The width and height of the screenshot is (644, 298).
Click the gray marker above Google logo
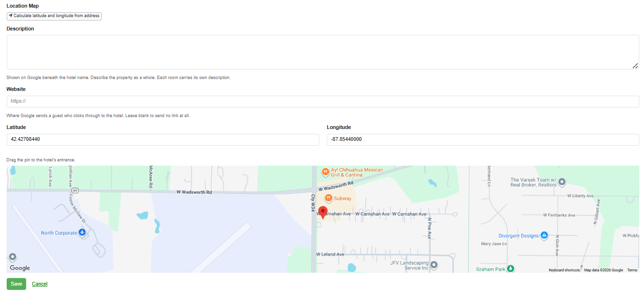click(12, 257)
